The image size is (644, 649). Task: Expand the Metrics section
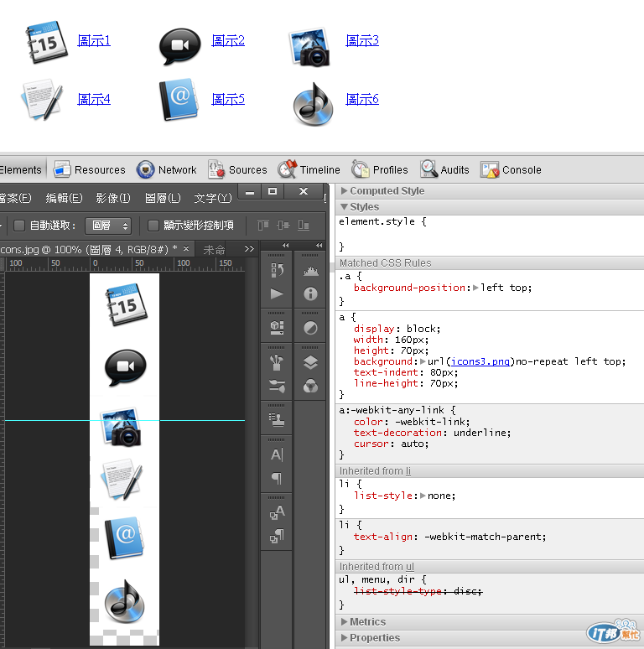(x=344, y=621)
